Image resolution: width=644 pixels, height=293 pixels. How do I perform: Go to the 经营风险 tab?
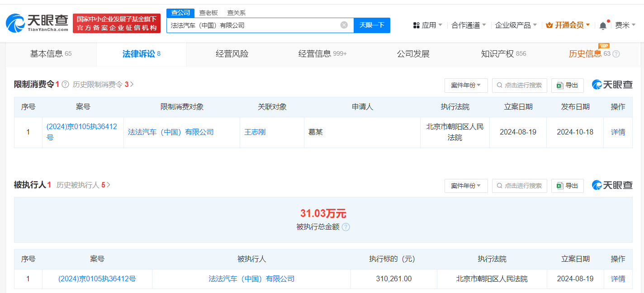(x=232, y=54)
